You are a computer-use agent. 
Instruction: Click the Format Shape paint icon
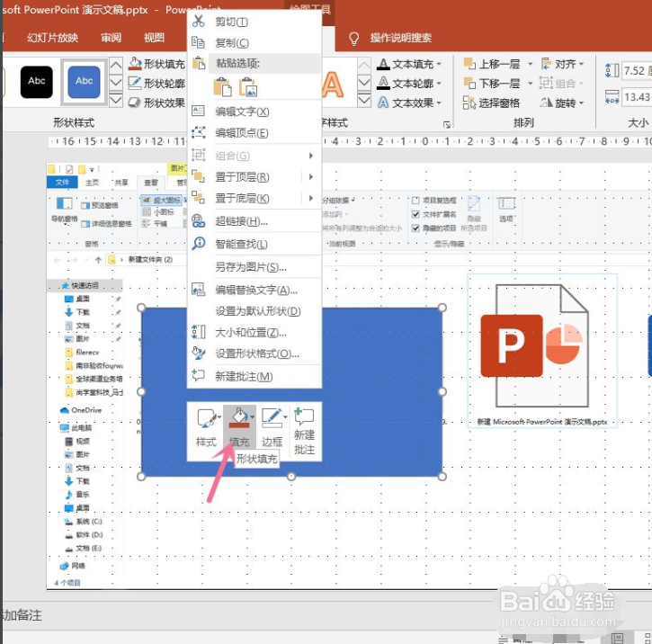coord(199,353)
